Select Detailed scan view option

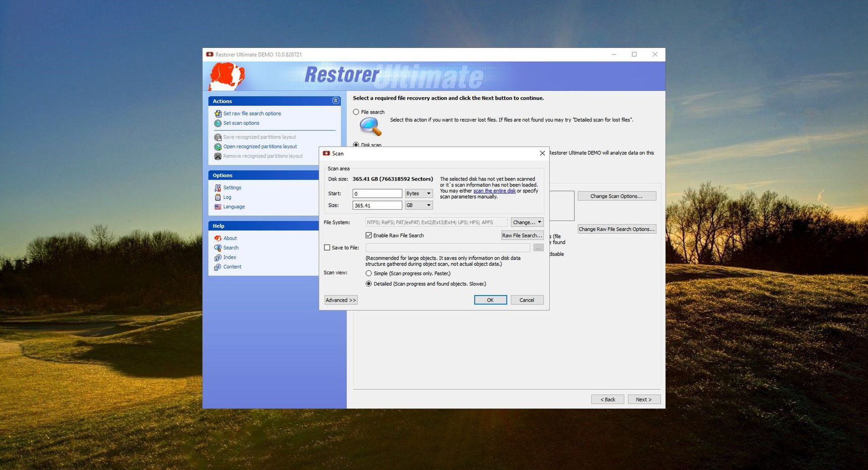point(369,284)
